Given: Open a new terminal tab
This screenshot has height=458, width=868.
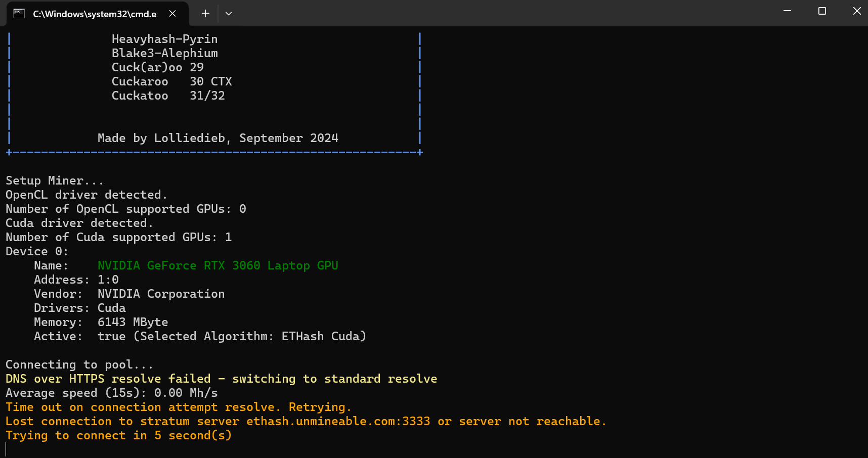Looking at the screenshot, I should coord(205,14).
